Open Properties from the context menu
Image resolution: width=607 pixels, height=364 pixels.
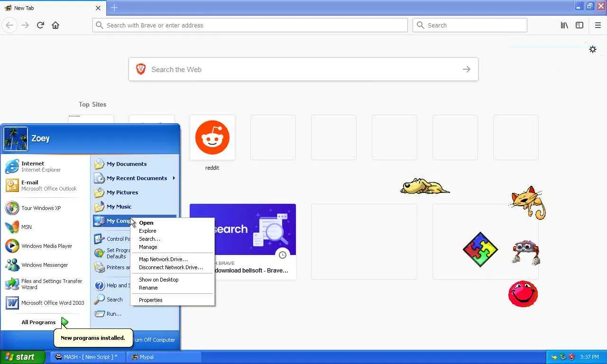coord(173,300)
